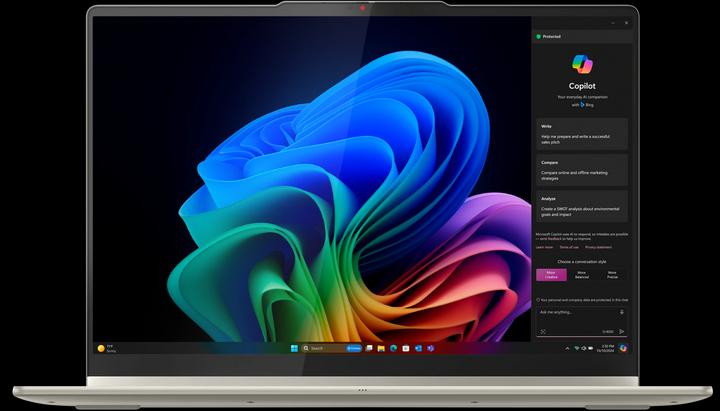The height and width of the screenshot is (411, 720).
Task: Open the Windows Start menu
Action: 294,348
